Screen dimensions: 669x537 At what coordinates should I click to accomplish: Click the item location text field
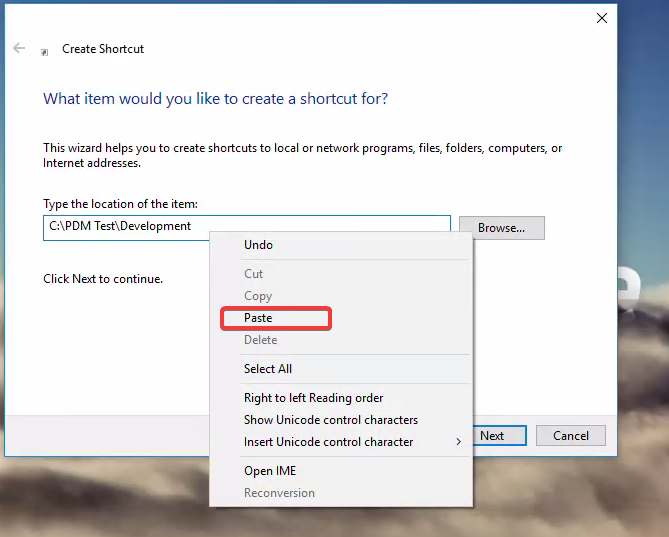tap(247, 228)
